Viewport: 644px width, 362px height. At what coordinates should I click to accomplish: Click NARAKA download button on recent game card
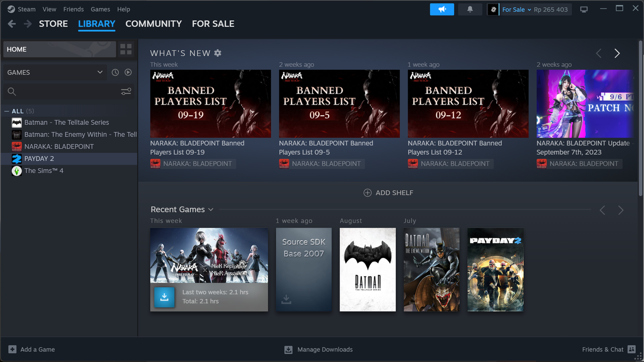click(164, 297)
